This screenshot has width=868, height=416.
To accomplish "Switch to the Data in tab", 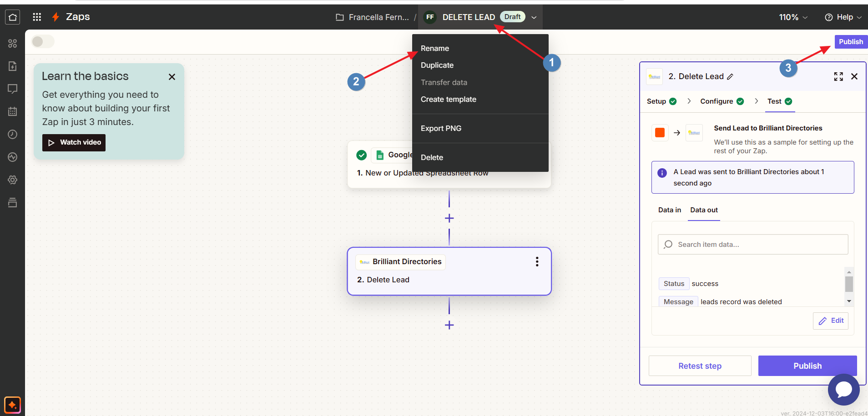I will (x=670, y=210).
